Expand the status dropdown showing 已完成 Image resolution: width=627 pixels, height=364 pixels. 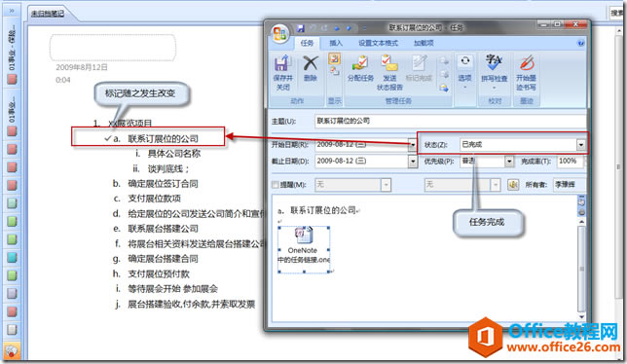581,145
